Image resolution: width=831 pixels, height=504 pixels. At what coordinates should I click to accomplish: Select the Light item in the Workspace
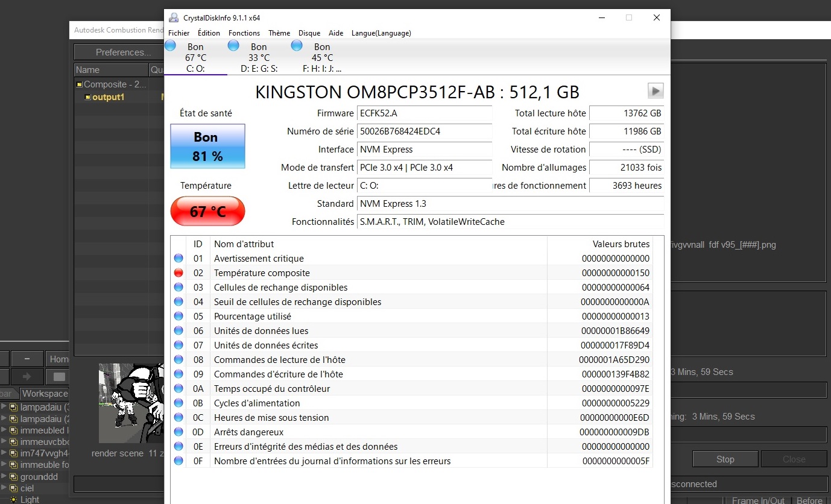tap(30, 500)
